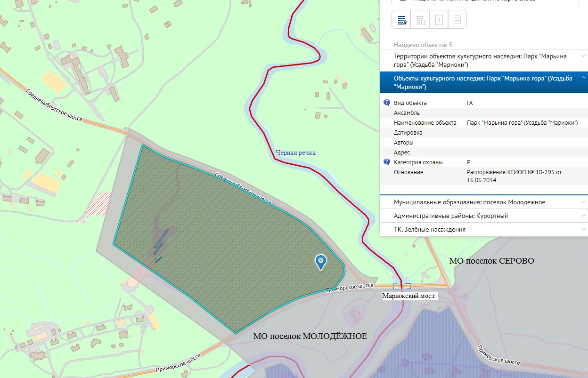
Task: Expand 'Территории объектов культурного наследия' section
Action: tap(481, 60)
